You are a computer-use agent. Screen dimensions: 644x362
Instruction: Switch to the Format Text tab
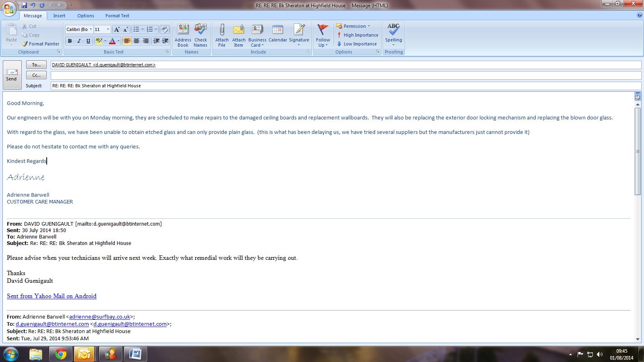pyautogui.click(x=117, y=16)
